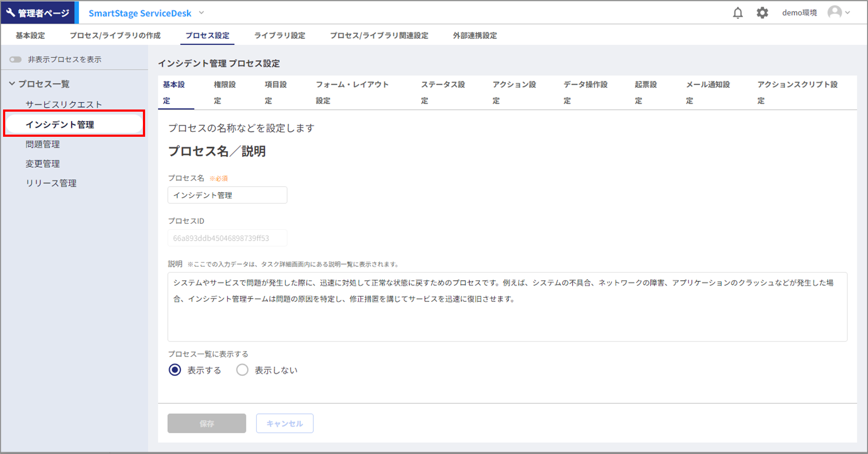Open the user account dropdown chevron

point(848,13)
